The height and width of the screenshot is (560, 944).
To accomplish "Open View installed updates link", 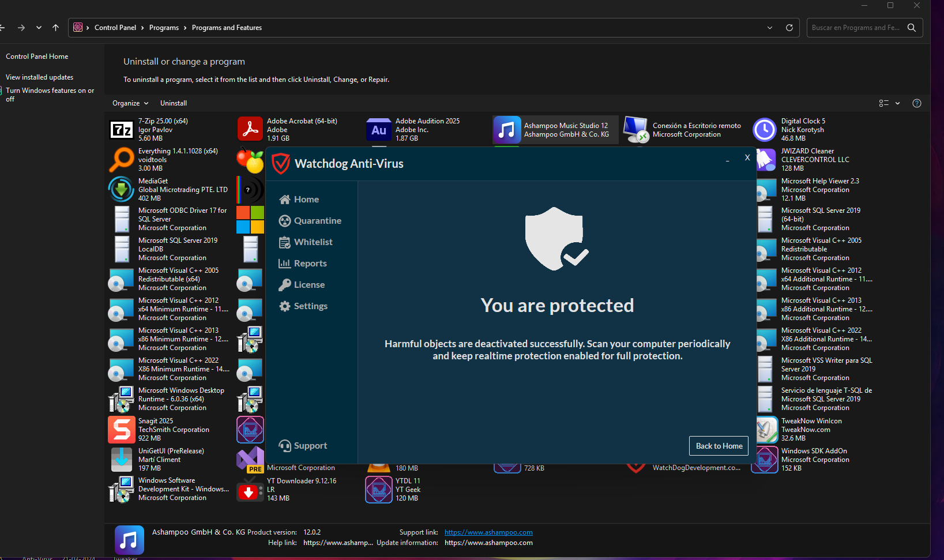I will click(39, 77).
